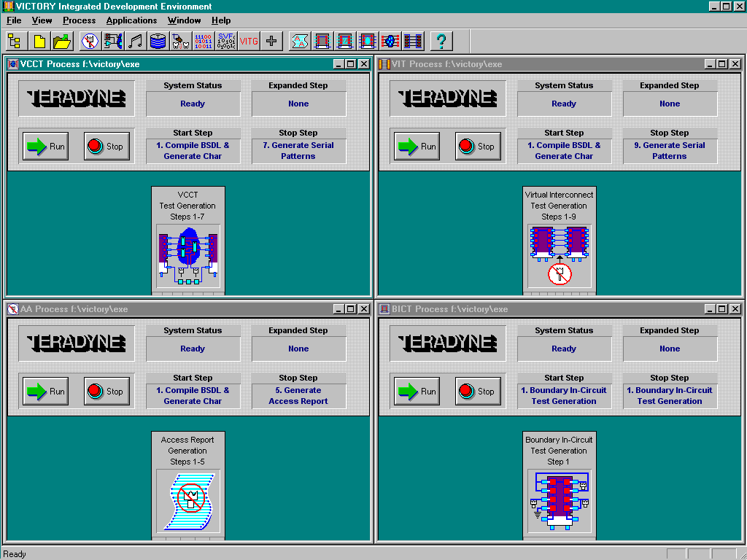Image resolution: width=747 pixels, height=560 pixels.
Task: Click the VCCT Process window system icon
Action: (13, 64)
